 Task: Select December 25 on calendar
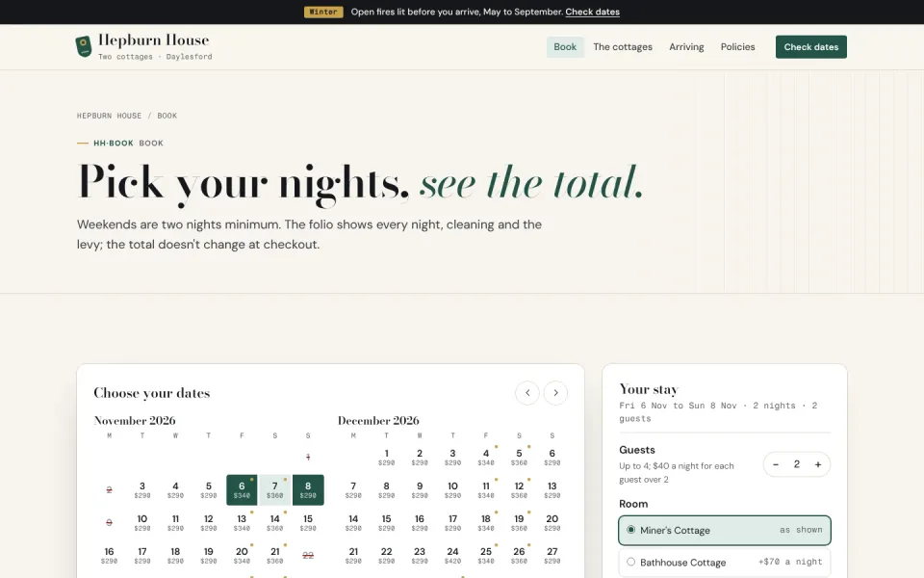(486, 556)
